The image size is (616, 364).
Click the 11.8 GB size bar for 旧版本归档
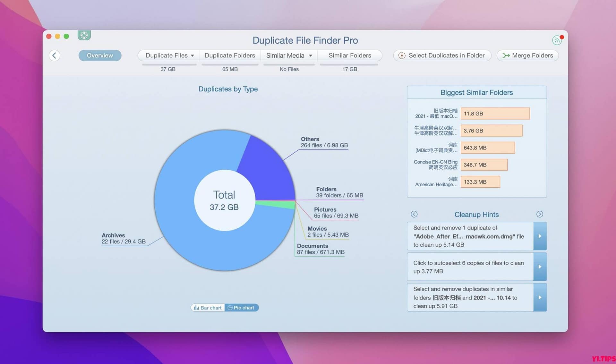pyautogui.click(x=495, y=114)
